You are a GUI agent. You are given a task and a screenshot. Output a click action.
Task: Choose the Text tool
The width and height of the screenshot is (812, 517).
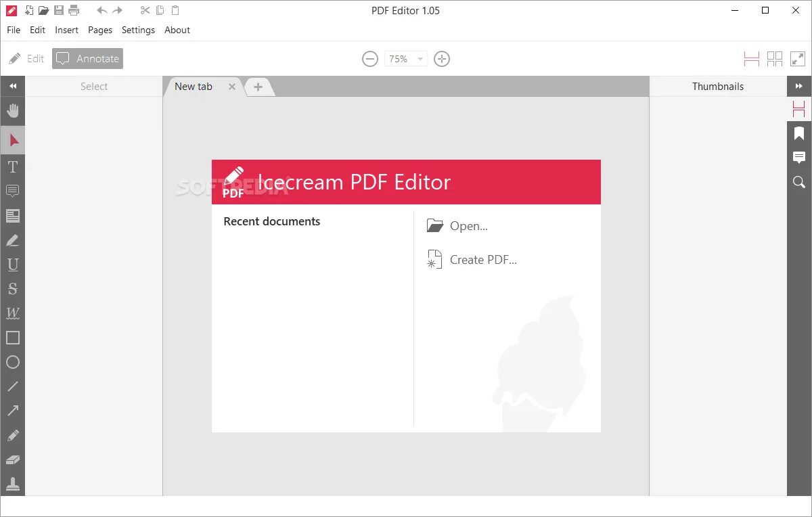tap(12, 166)
